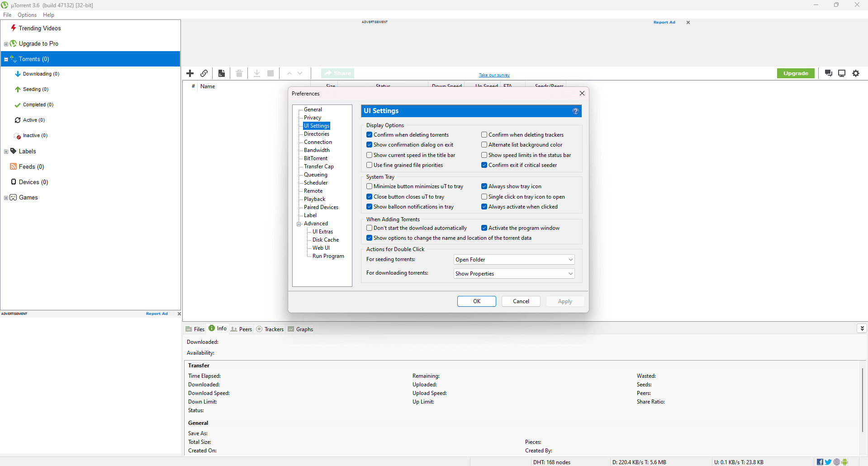Open the For downloading torrents dropdown
Viewport: 868px width, 466px height.
click(x=514, y=274)
